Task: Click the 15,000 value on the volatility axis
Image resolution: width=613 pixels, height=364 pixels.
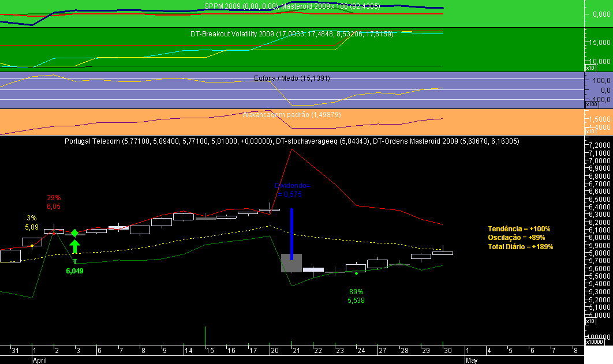Action: (601, 42)
